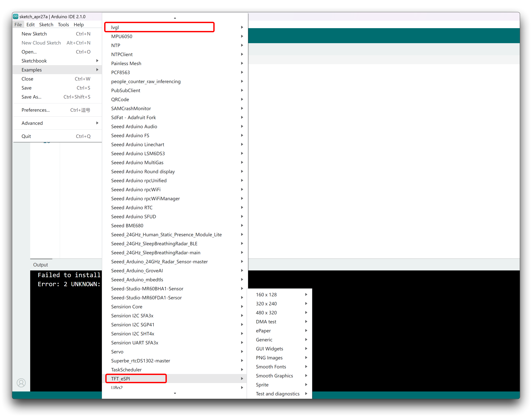Open MPU6050 examples submenu
The width and height of the screenshot is (532, 417).
175,36
